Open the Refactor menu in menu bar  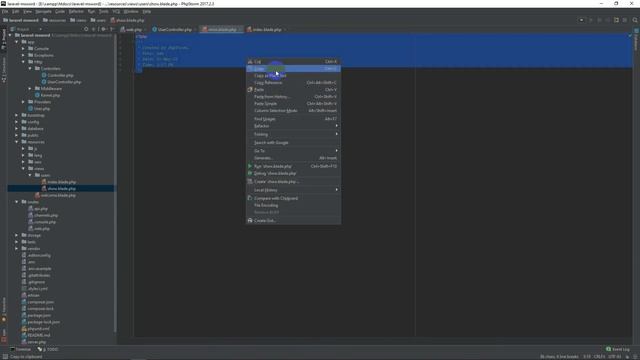76,11
